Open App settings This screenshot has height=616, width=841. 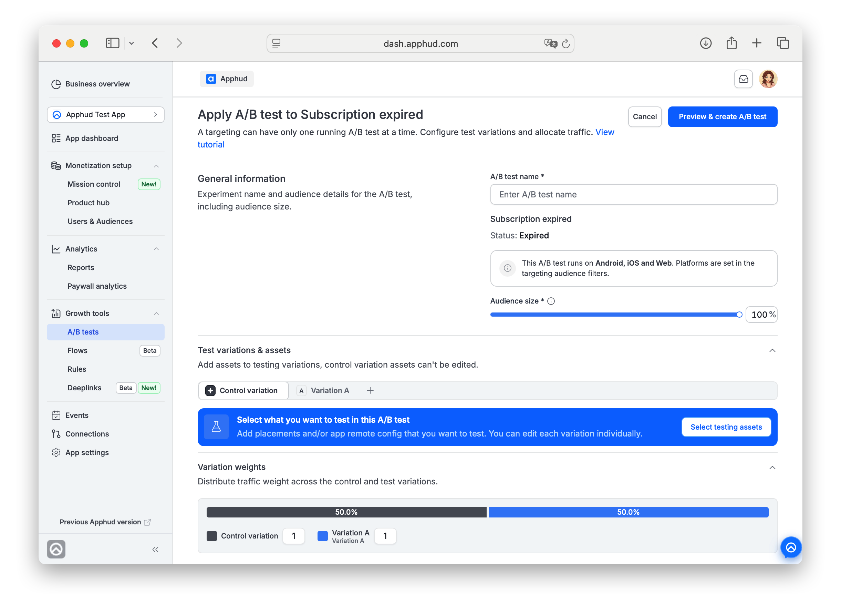(87, 453)
